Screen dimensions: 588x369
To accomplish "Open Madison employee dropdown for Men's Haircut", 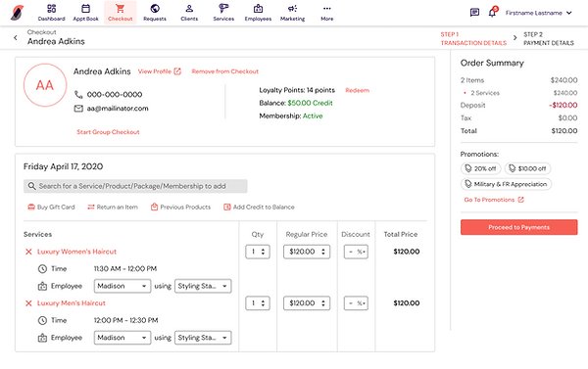I will [x=122, y=338].
